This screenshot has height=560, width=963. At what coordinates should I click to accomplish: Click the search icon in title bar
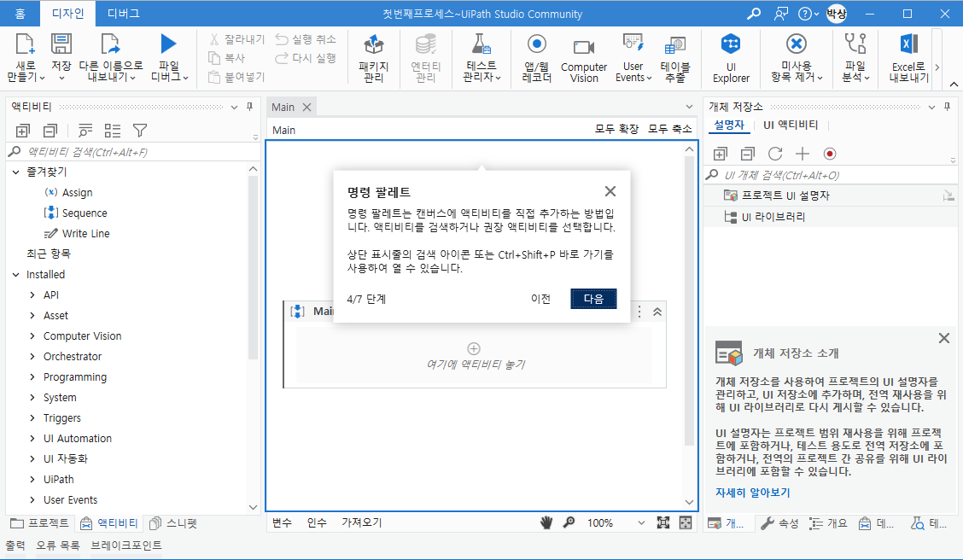point(754,14)
